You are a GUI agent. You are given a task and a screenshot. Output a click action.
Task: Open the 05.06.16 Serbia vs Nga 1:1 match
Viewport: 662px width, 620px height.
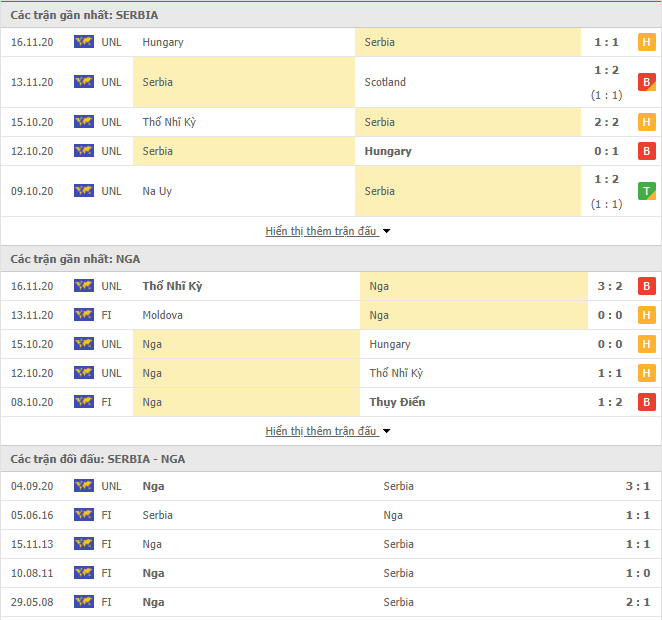[x=331, y=515]
